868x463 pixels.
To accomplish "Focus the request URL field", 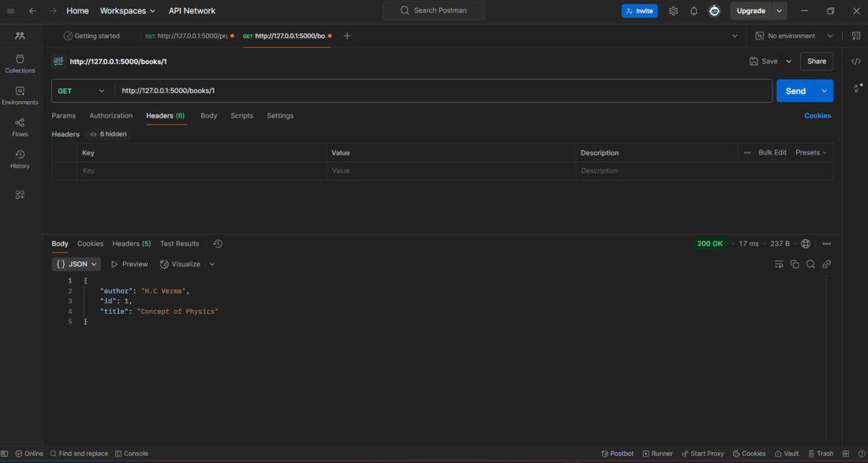I will [x=443, y=91].
